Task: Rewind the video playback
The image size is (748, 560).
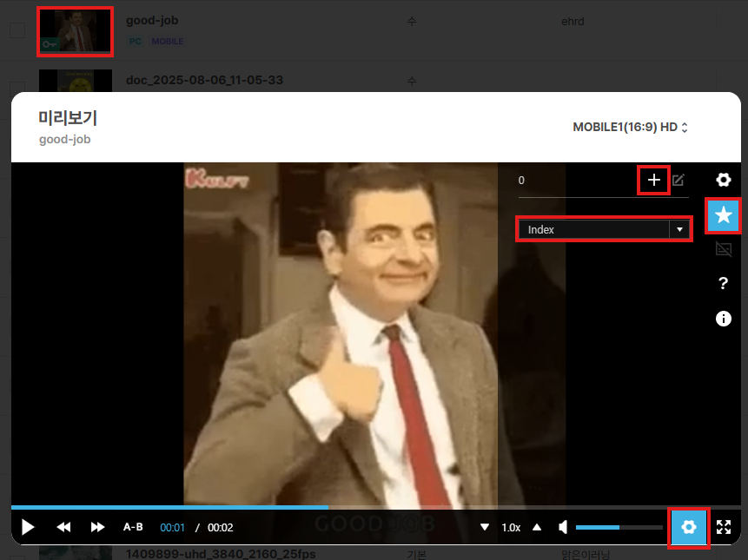Action: click(x=63, y=527)
